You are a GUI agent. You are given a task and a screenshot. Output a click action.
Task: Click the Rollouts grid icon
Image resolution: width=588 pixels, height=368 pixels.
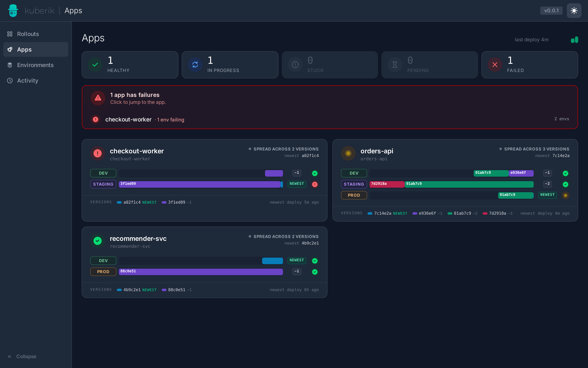pos(10,34)
